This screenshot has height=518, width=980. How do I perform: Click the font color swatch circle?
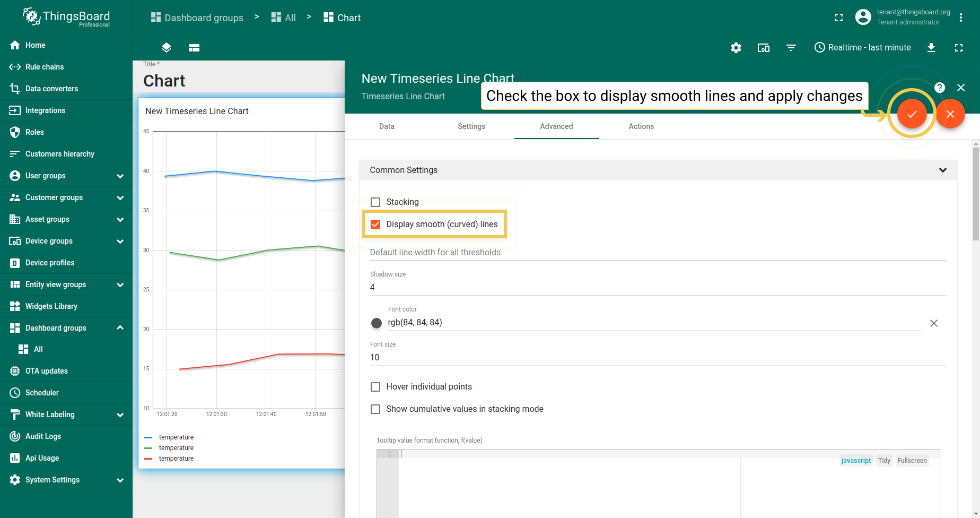click(x=377, y=323)
